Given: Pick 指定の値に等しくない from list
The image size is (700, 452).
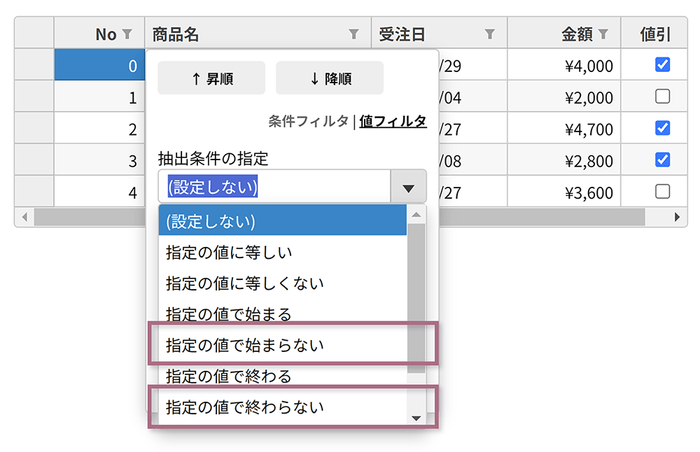Looking at the screenshot, I should click(x=245, y=283).
